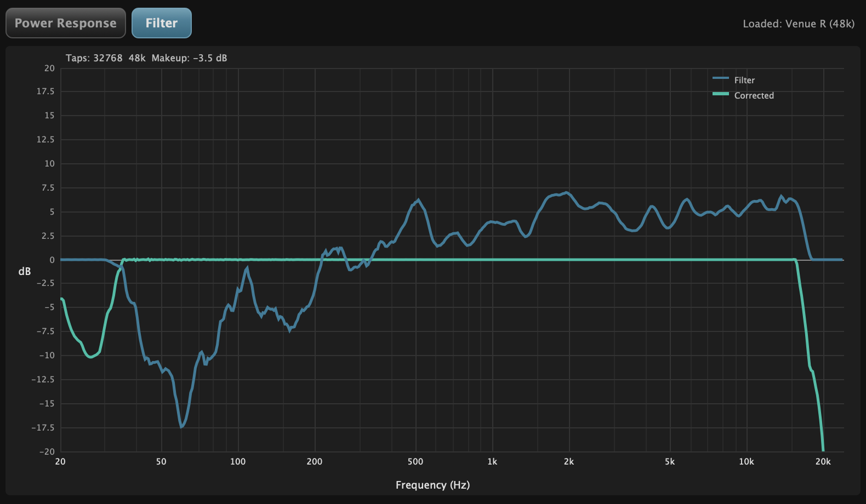Click the Makeup: -3.5 dB readout
Image resolution: width=866 pixels, height=504 pixels.
(189, 58)
